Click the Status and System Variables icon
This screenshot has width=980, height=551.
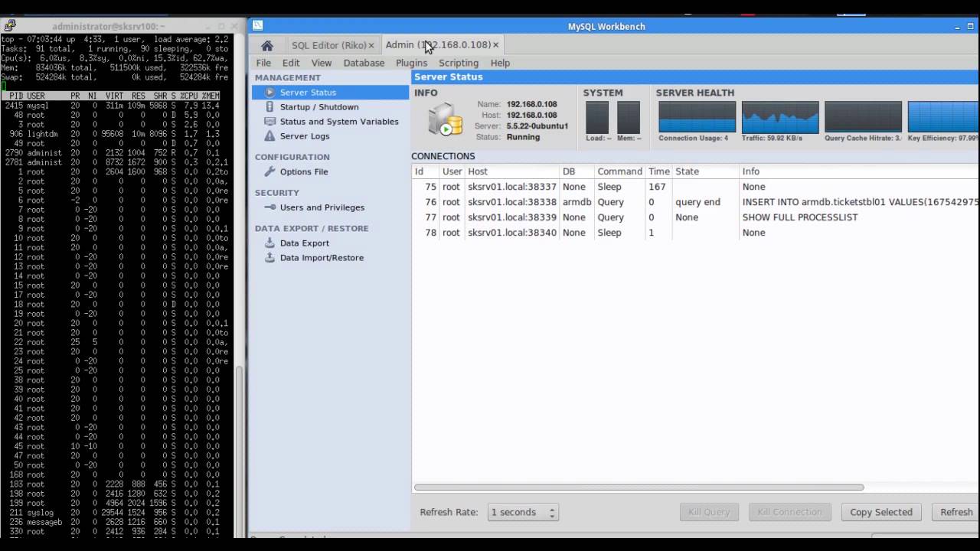[x=269, y=122]
